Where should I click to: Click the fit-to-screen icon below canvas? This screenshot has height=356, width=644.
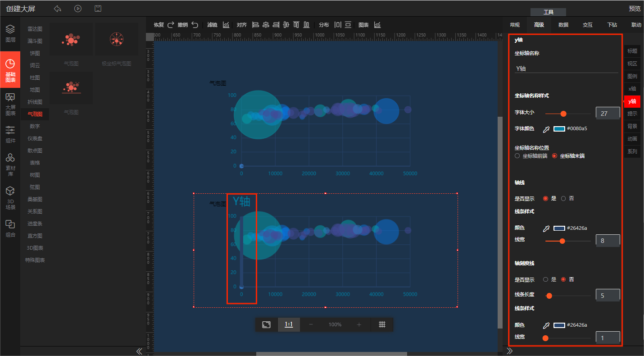[x=267, y=324]
